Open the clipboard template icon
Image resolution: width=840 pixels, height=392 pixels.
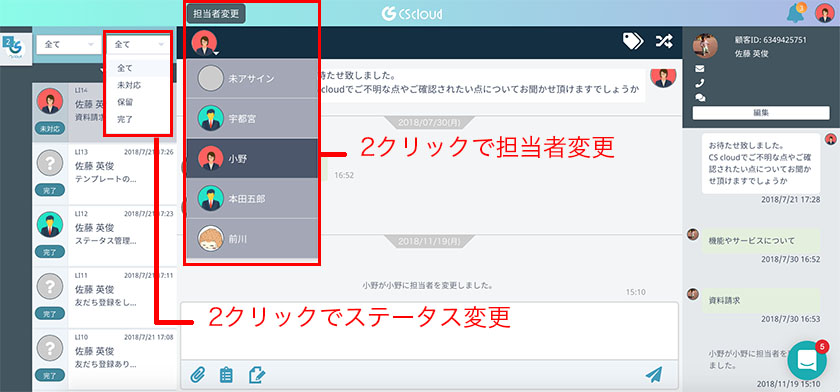point(227,375)
